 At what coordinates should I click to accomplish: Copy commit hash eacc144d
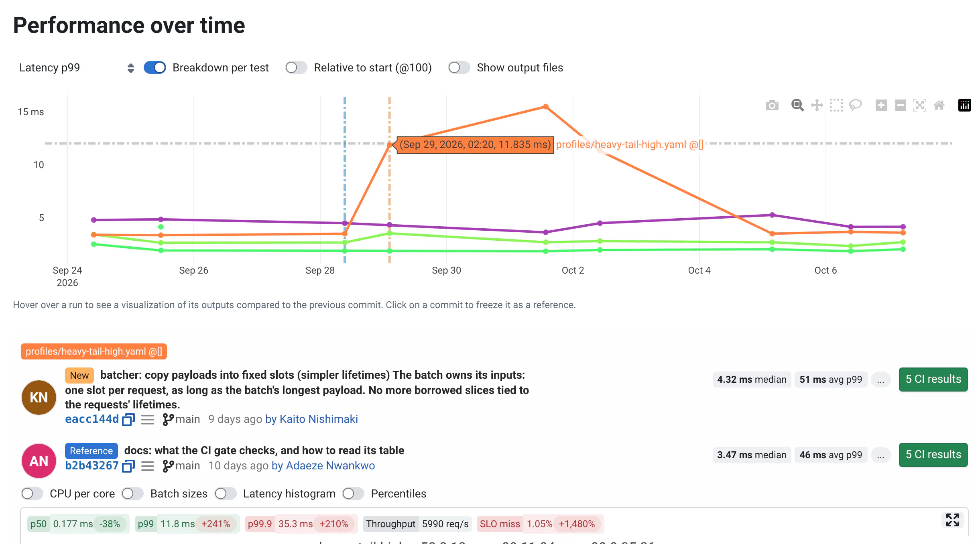tap(128, 420)
